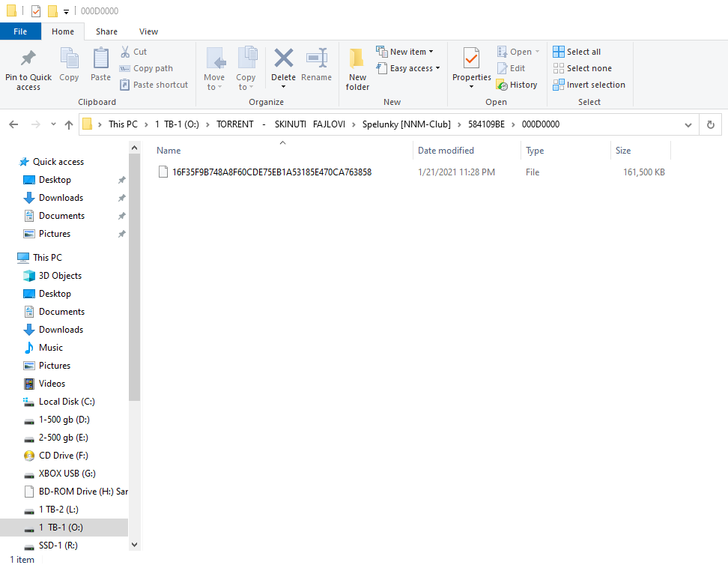Open recent locations dropdown arrow
The height and width of the screenshot is (568, 728).
(x=53, y=124)
